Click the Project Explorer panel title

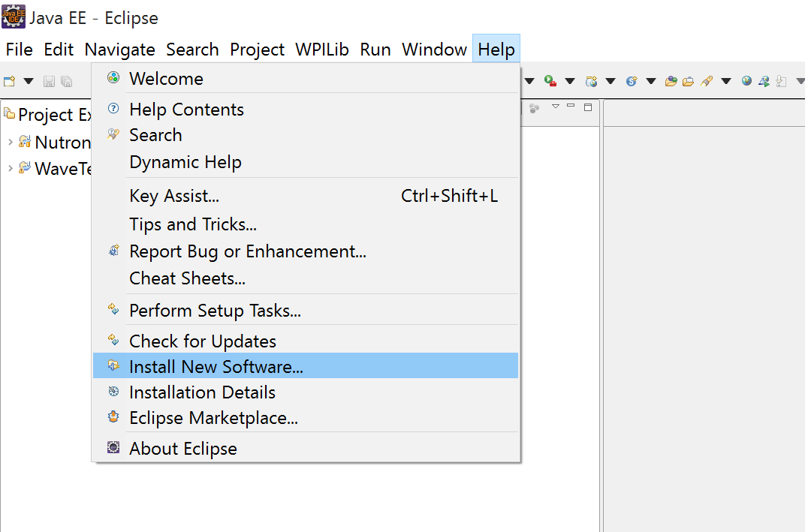[x=48, y=114]
